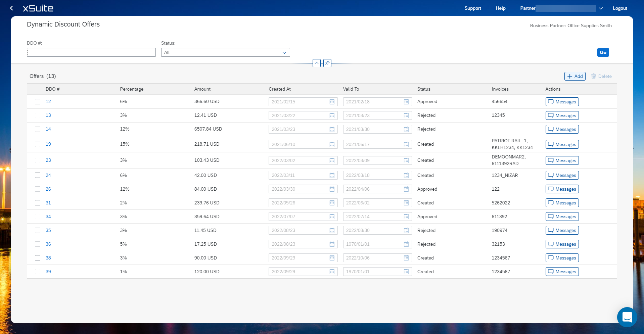The width and height of the screenshot is (644, 334).
Task: Click the back arrow next to xSuite logo
Action: pos(12,8)
